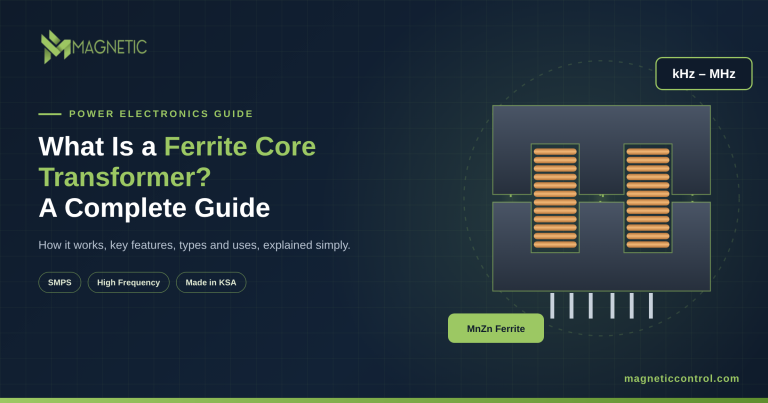This screenshot has width=768, height=403.
Task: Open the magneticcontrol.com link
Action: (681, 379)
